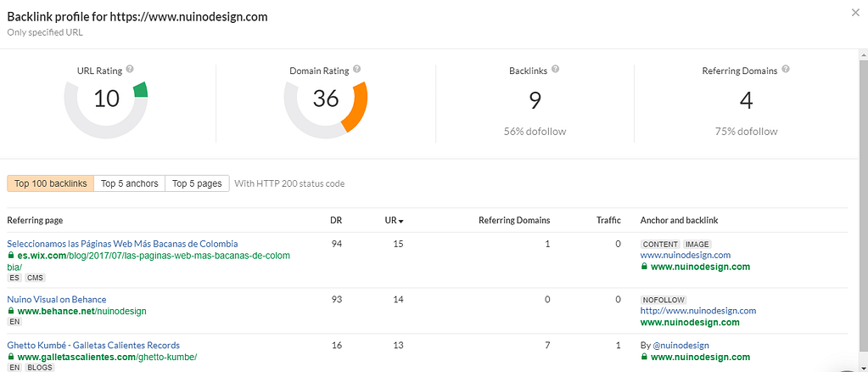
Task: Sort by the DR column header
Action: [336, 220]
